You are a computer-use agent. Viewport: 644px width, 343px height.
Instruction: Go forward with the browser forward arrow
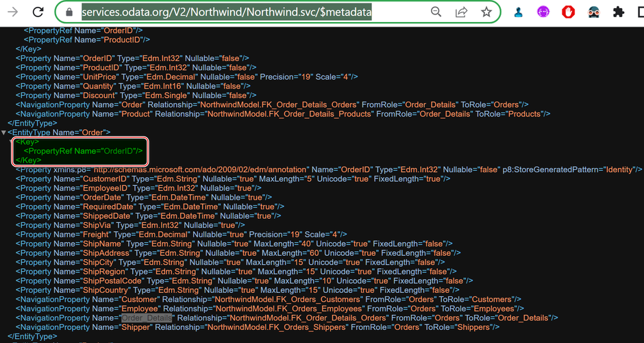13,12
